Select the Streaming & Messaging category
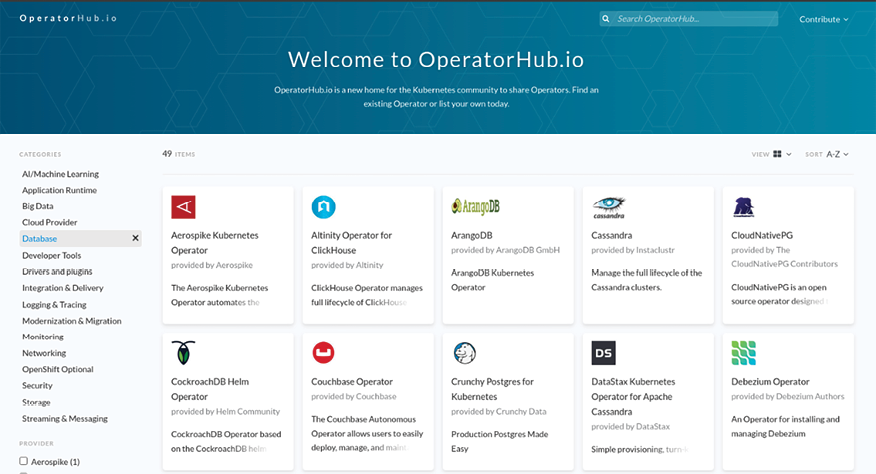 pyautogui.click(x=65, y=419)
